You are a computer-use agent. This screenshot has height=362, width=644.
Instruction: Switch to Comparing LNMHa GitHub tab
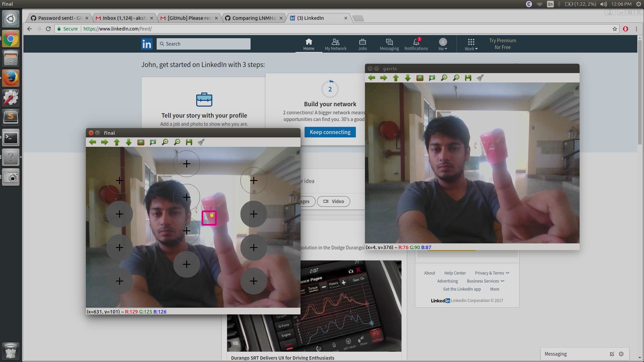coord(254,18)
